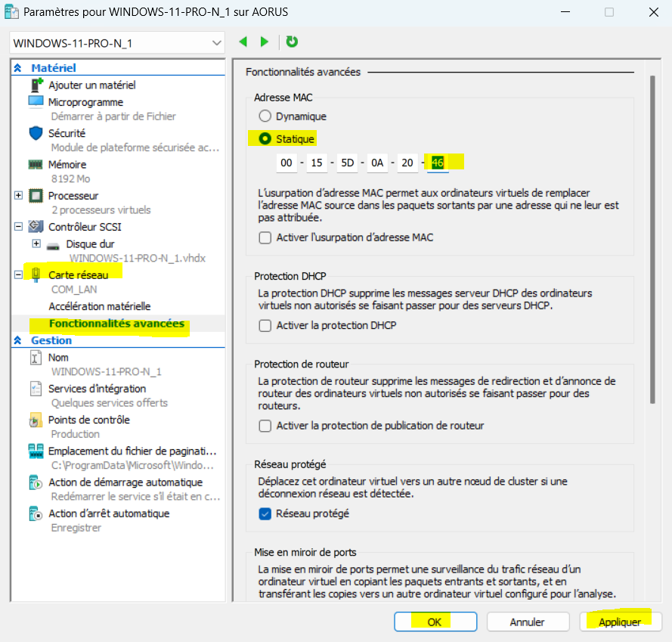Viewport: 672px width, 642px height.
Task: Click the last MAC address field containing 46
Action: [437, 163]
